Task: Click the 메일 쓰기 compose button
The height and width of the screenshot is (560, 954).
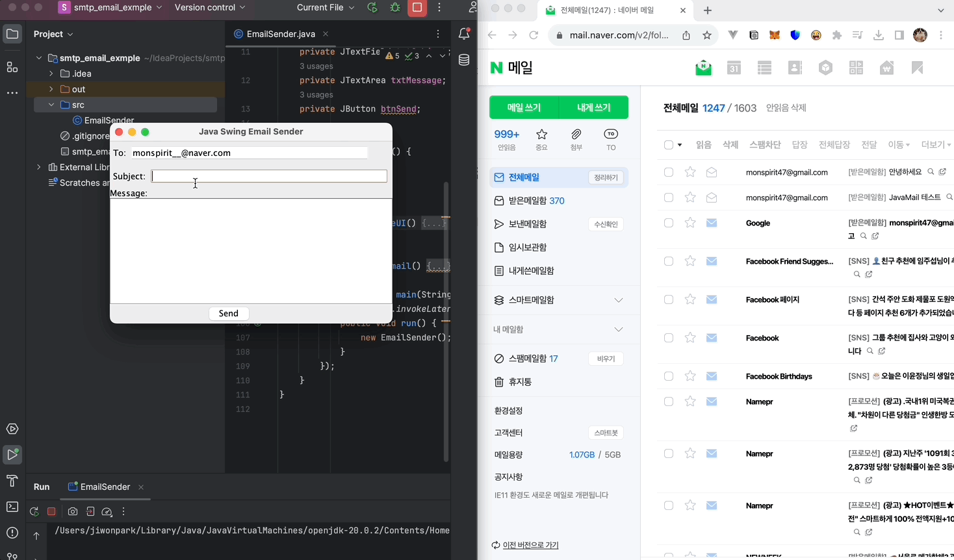Action: [x=524, y=107]
